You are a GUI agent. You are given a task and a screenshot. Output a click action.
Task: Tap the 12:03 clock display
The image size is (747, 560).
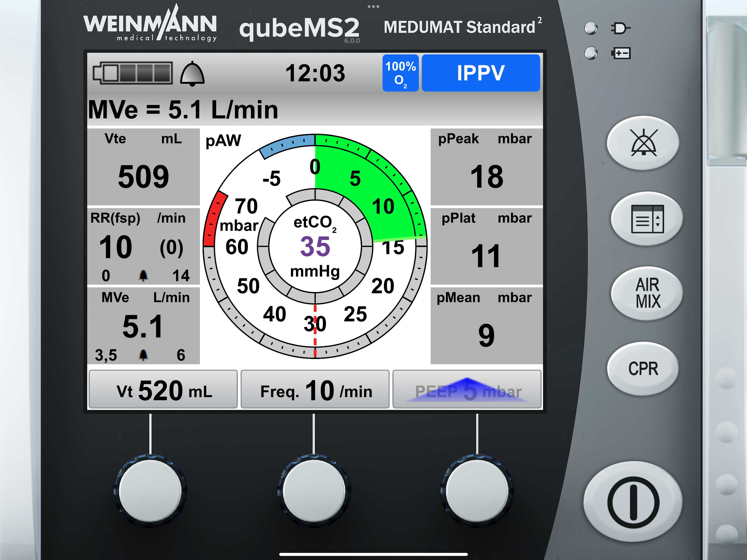pyautogui.click(x=315, y=73)
